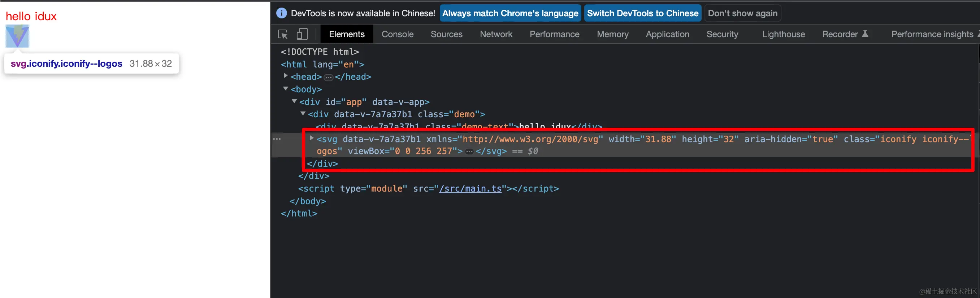The image size is (980, 298).
Task: Collapse the body element node
Action: [x=285, y=88]
